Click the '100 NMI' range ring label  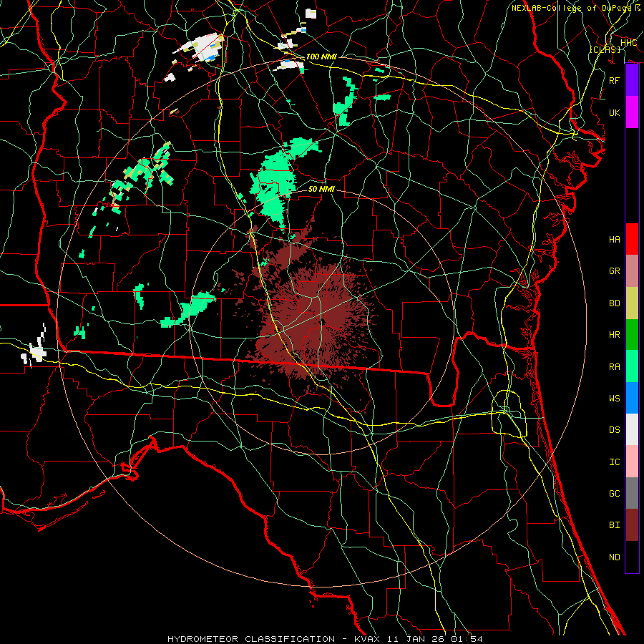(321, 57)
